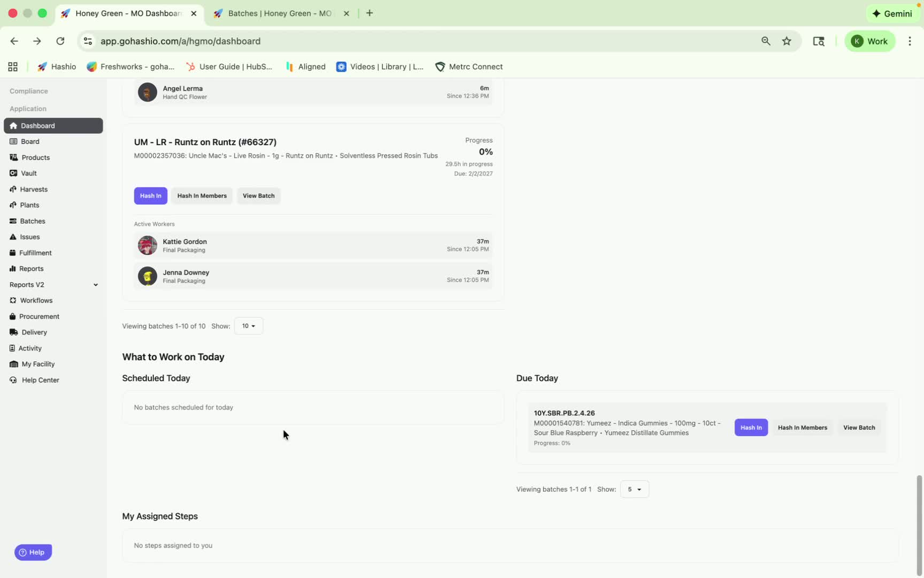Open the Show 5 dropdown under Due Today
The width and height of the screenshot is (924, 578).
point(635,489)
